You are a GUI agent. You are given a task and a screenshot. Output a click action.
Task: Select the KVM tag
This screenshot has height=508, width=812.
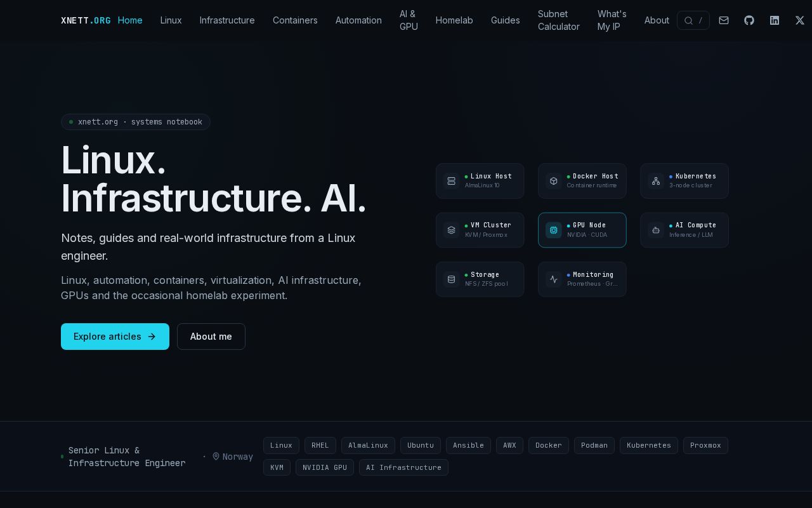(277, 467)
